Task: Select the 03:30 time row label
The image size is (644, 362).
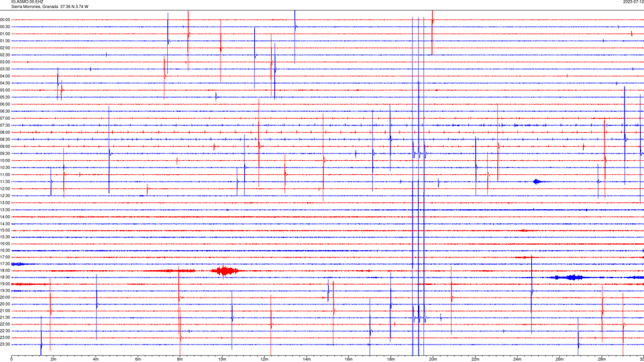Action: [5, 69]
